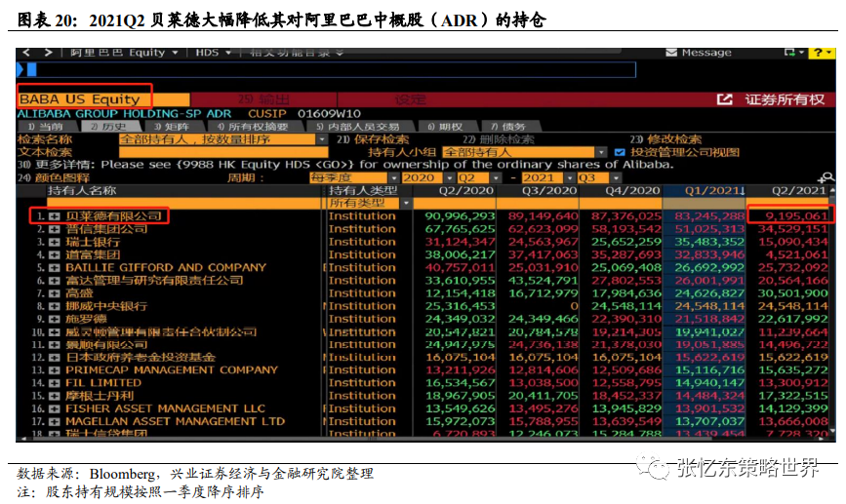The height and width of the screenshot is (504, 846).
Task: Switch to the 期权 tab
Action: click(x=446, y=127)
